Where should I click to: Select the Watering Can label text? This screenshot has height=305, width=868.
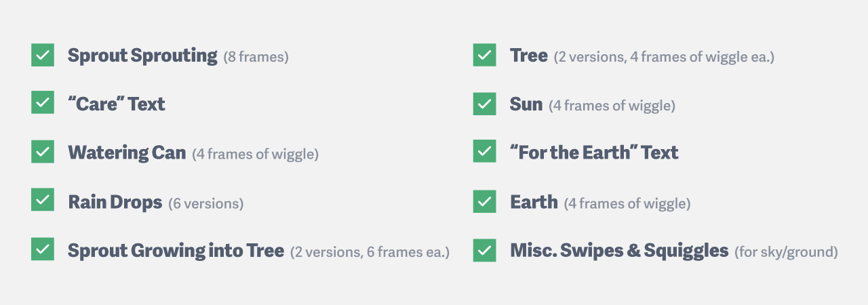click(x=127, y=153)
